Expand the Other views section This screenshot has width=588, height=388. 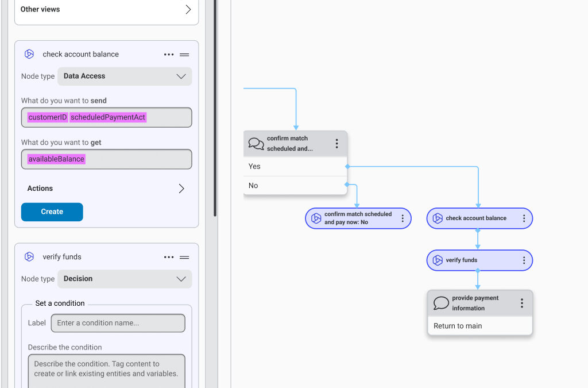[106, 10]
